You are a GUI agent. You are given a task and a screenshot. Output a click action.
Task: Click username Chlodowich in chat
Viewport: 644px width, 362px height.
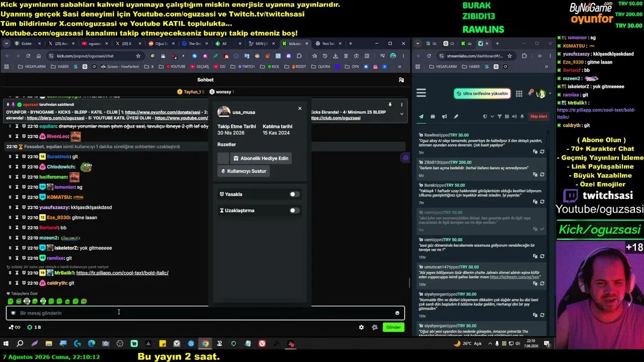pos(61,166)
